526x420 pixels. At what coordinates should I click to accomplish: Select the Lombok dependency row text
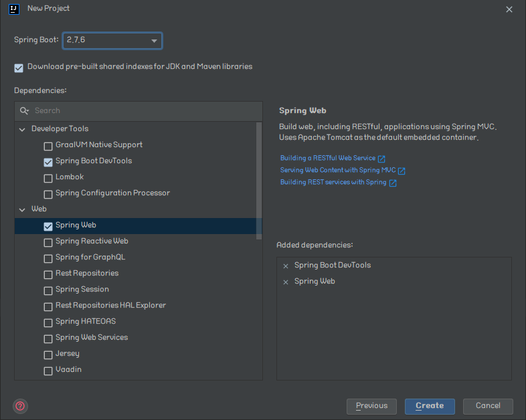coord(70,177)
